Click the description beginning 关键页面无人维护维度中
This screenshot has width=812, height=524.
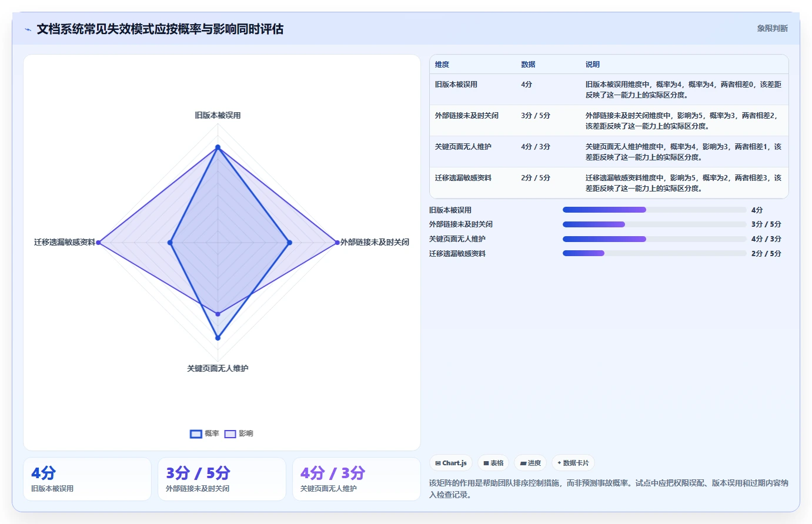(683, 152)
